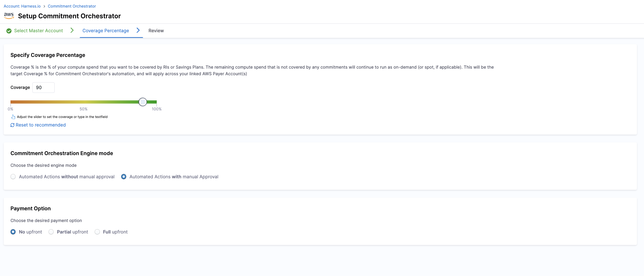The height and width of the screenshot is (276, 644).
Task: Click the blue chevron after Coverage Percentage
Action: (x=138, y=30)
